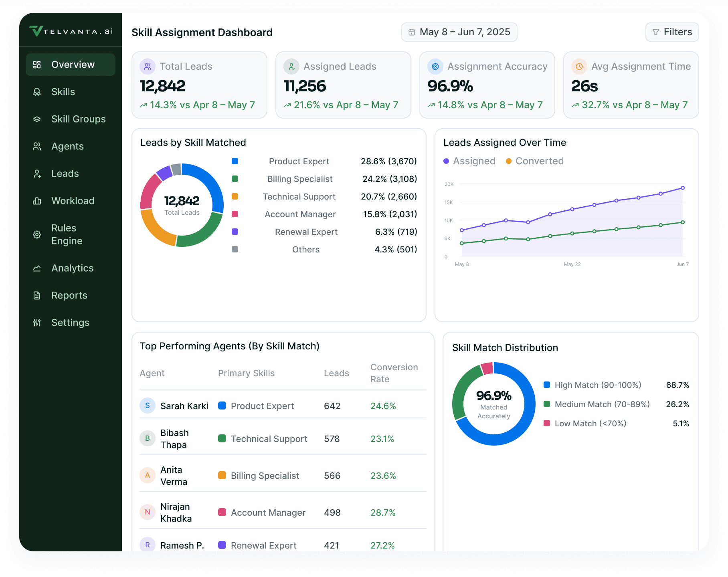Click the Workload bar chart icon
The image size is (728, 577).
pyautogui.click(x=37, y=201)
